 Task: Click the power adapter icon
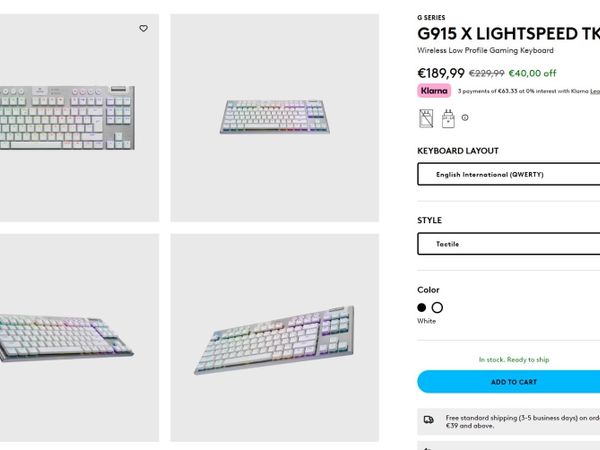(x=448, y=118)
